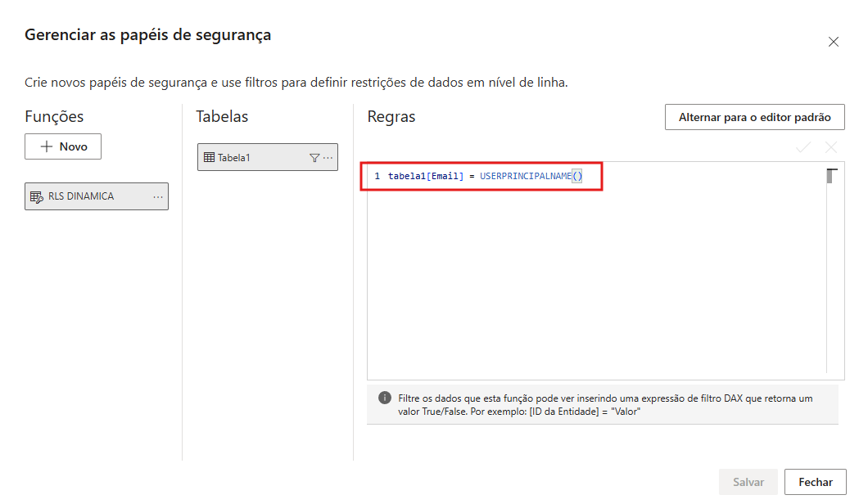Image resolution: width=868 pixels, height=504 pixels.
Task: Click the info icon beside the DAX hint
Action: click(x=384, y=398)
